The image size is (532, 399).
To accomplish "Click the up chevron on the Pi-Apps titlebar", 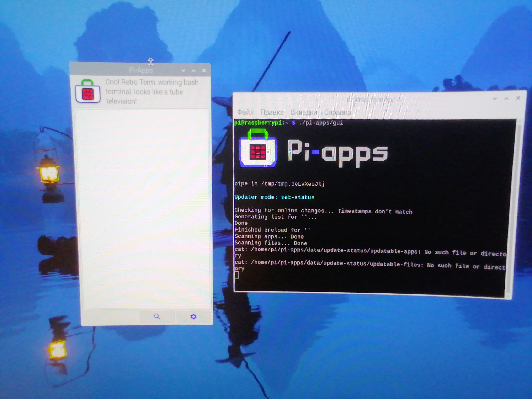I will 194,70.
